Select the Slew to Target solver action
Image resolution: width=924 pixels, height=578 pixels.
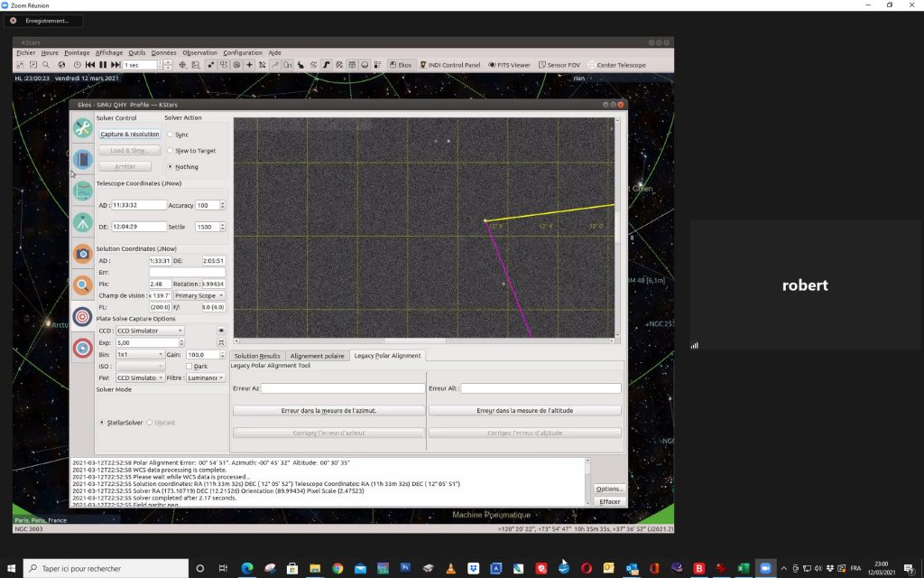point(171,151)
